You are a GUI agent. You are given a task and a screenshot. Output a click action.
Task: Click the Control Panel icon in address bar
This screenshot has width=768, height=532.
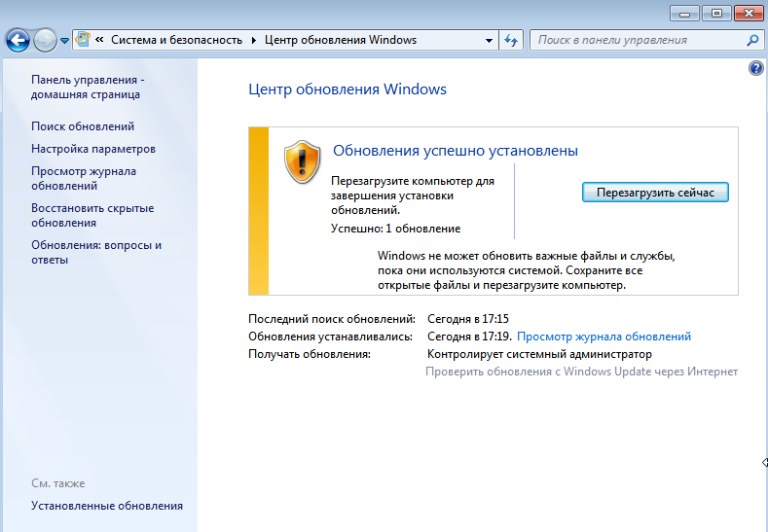84,40
